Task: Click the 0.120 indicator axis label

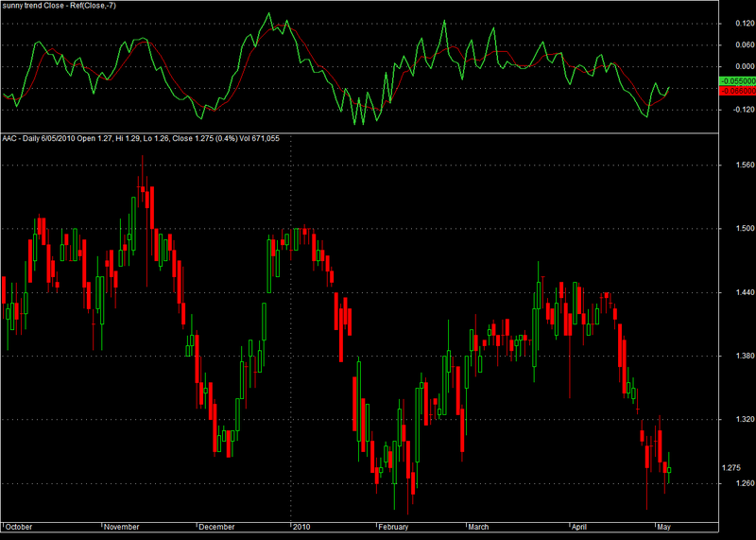Action: 745,23
